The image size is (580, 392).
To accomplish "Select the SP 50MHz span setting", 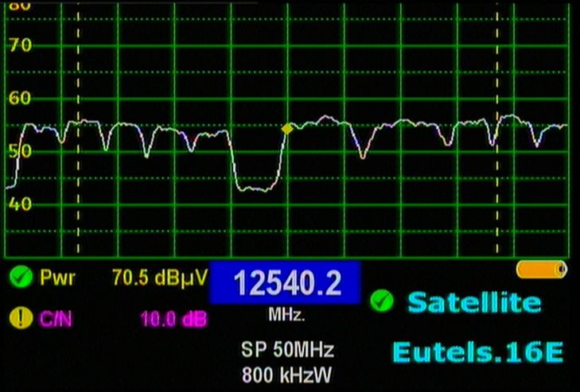I will (x=287, y=350).
